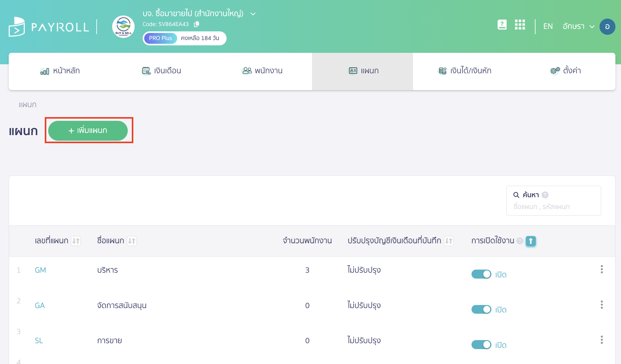Image resolution: width=621 pixels, height=364 pixels.
Task: Toggle การขาย department off
Action: click(481, 344)
